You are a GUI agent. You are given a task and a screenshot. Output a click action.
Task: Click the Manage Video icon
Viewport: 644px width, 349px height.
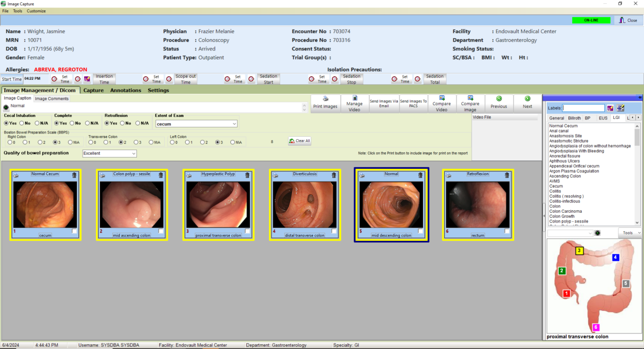pos(354,103)
